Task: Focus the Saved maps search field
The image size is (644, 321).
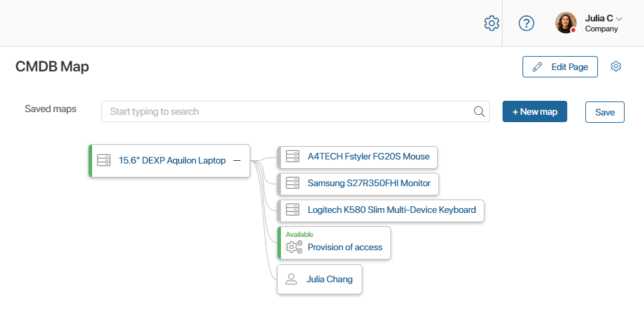Action: click(x=295, y=111)
